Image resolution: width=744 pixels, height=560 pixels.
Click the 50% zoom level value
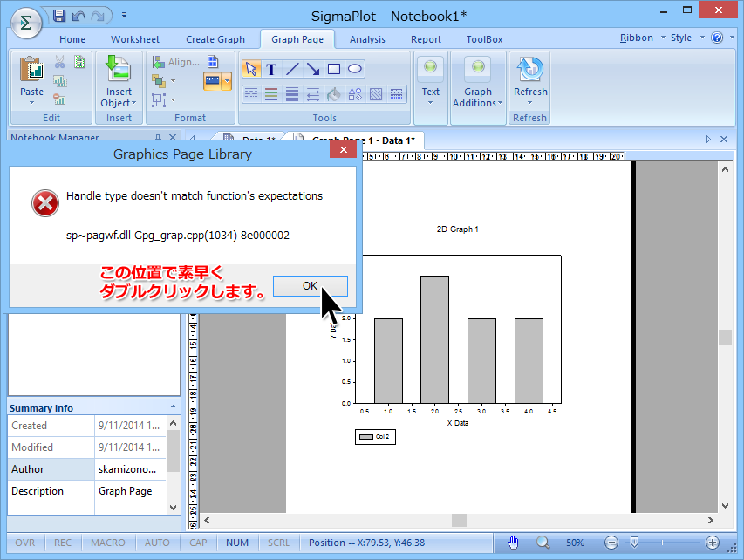click(x=575, y=543)
